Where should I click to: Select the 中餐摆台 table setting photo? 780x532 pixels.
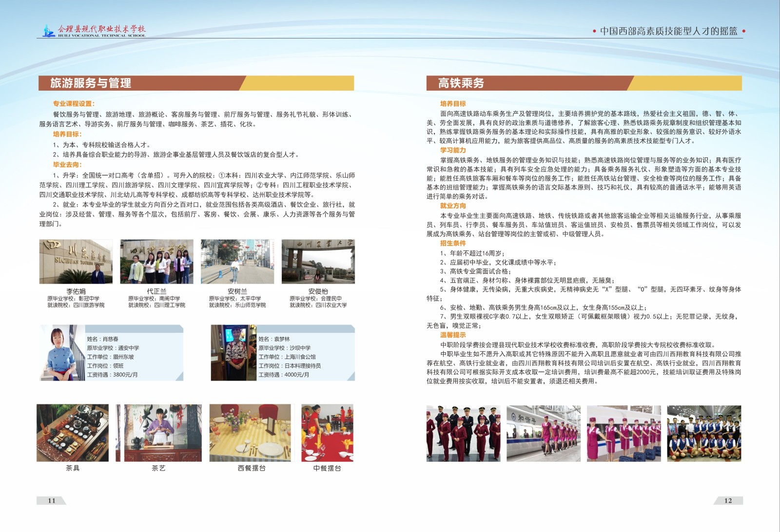click(327, 433)
